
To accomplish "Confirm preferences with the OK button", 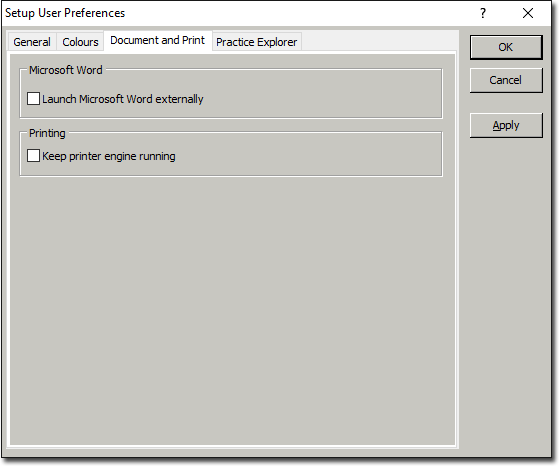I will pos(506,47).
